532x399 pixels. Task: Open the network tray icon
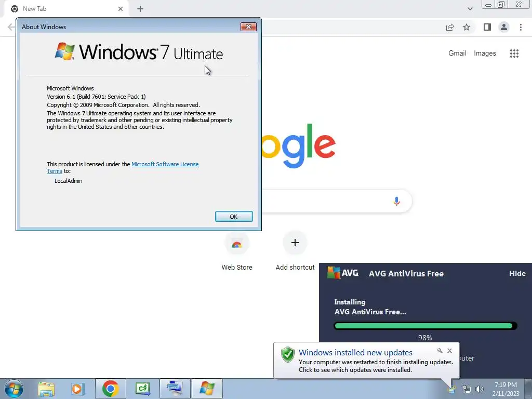point(467,389)
